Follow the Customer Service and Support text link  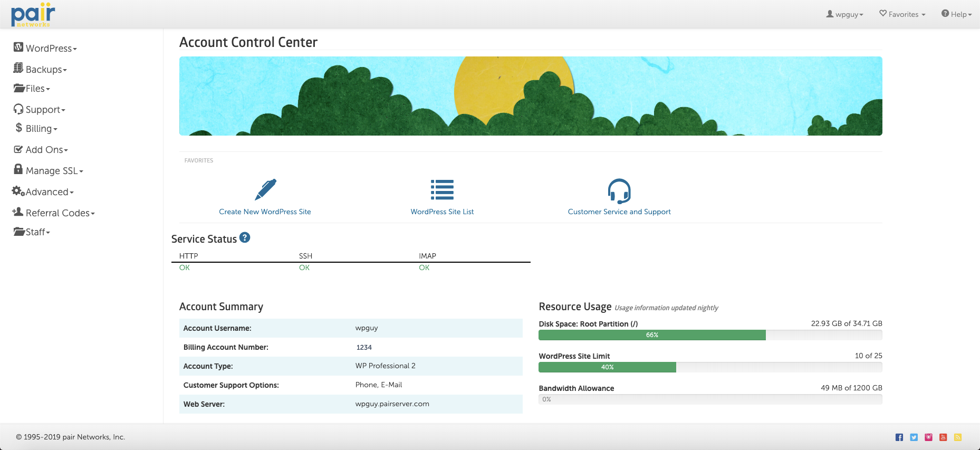click(619, 212)
